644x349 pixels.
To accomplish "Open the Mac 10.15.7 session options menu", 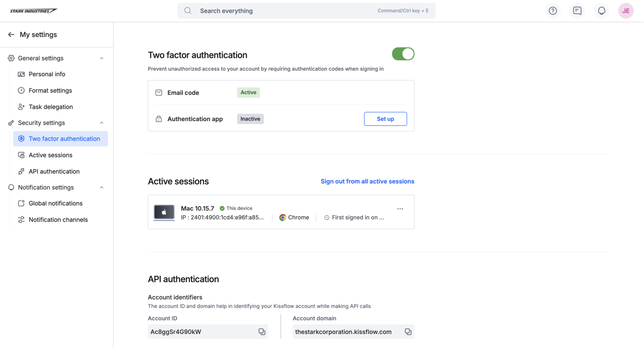I will coord(400,209).
